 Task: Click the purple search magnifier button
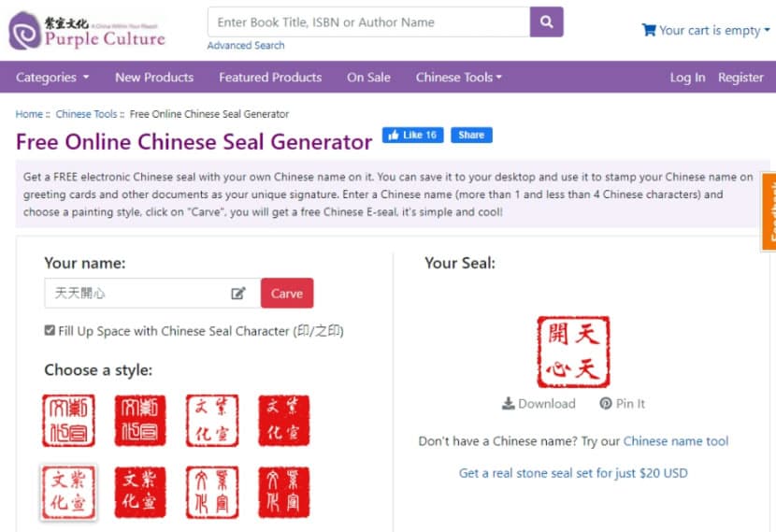pyautogui.click(x=546, y=22)
